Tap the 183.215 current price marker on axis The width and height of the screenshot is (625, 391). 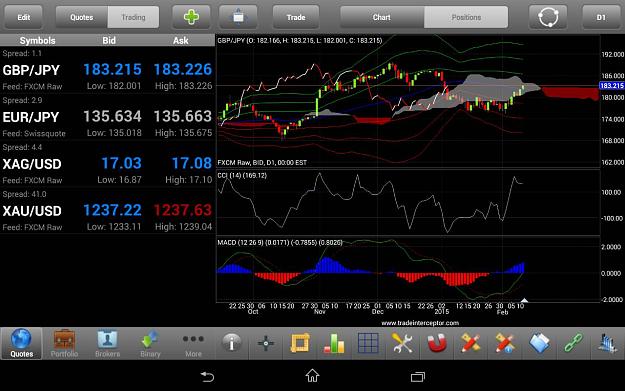[611, 86]
